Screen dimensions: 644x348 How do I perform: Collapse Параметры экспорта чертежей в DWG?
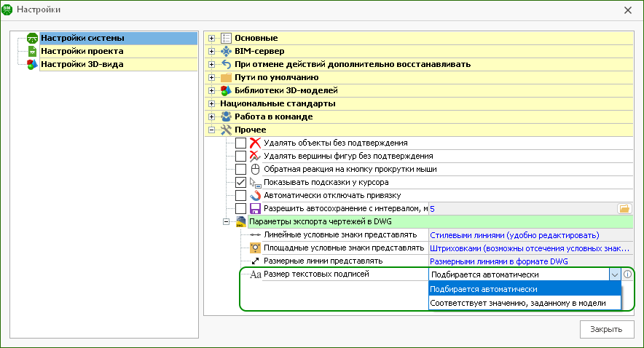pos(226,221)
